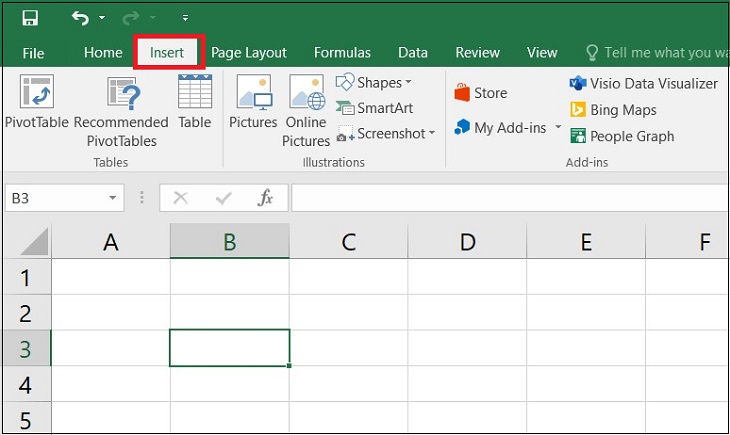Open the Office Store
The image size is (730, 435).
coord(480,93)
